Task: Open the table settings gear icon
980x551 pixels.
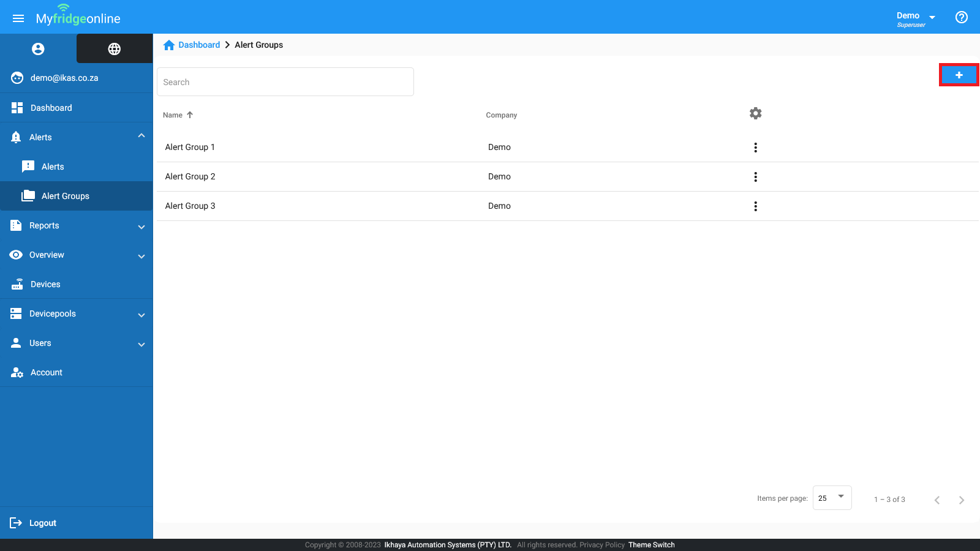Action: 755,113
